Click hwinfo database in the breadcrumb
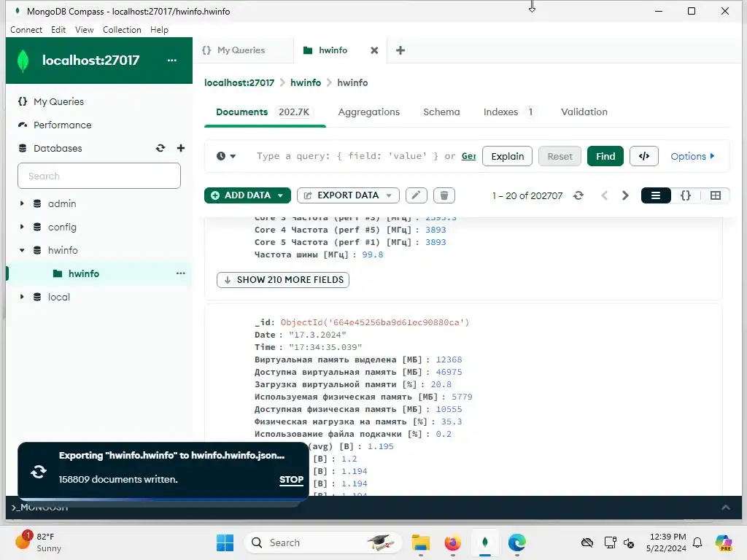Viewport: 747px width, 560px height. click(x=306, y=83)
